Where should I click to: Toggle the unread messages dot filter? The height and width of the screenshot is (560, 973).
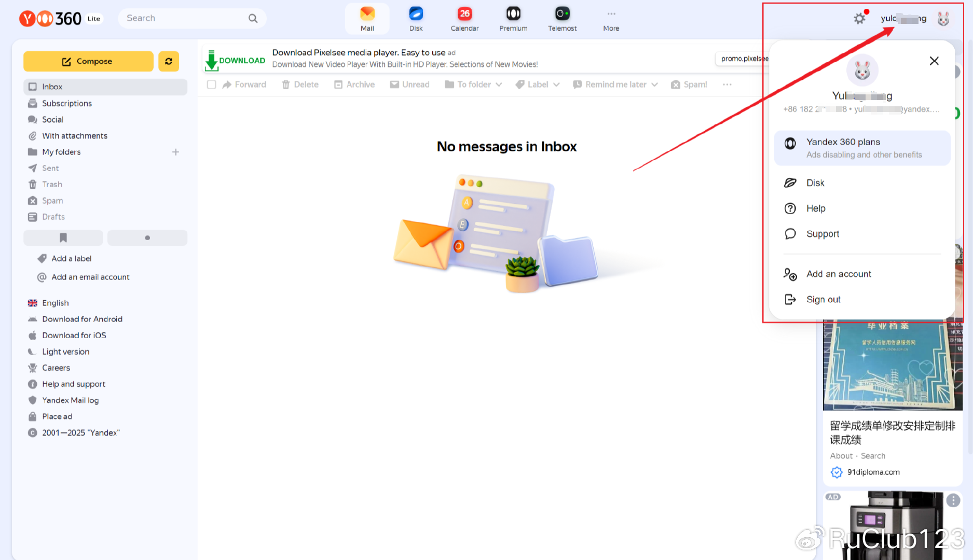tap(147, 237)
